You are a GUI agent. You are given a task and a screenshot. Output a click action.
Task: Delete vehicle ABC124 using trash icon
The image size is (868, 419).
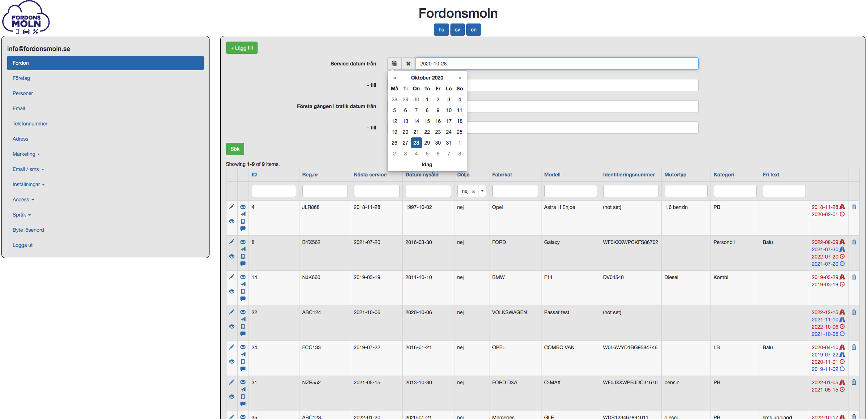[x=854, y=312]
